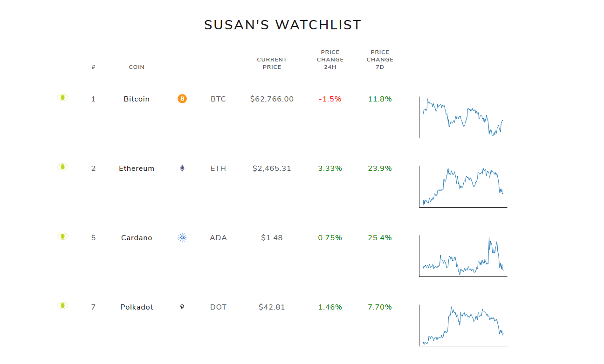Sort by the PRICE CHANGE 7D header
This screenshot has width=604, height=364.
(380, 59)
